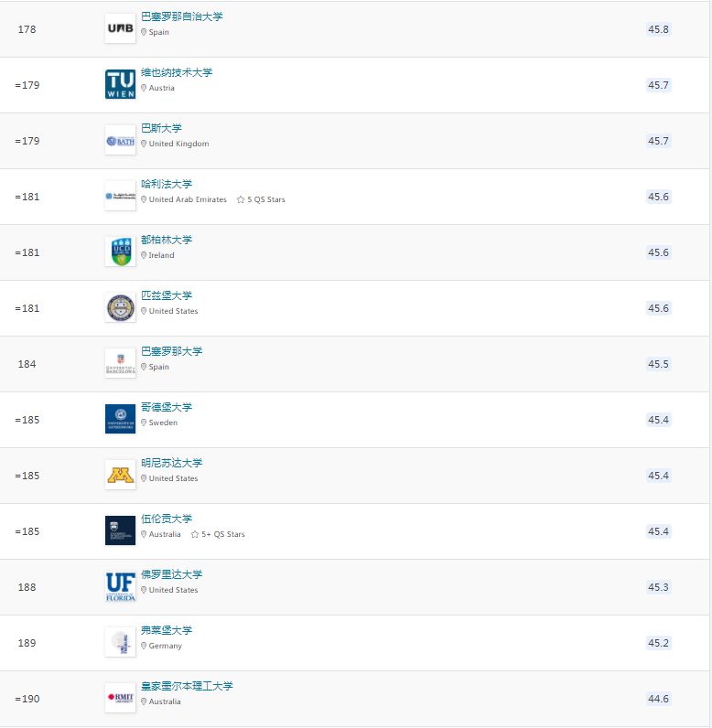Click Australia under 伍伦贡大学
Screen dimensions: 712x728
(165, 534)
